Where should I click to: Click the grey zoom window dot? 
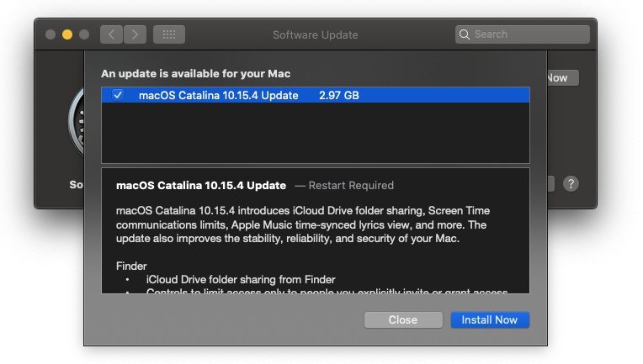tap(84, 34)
